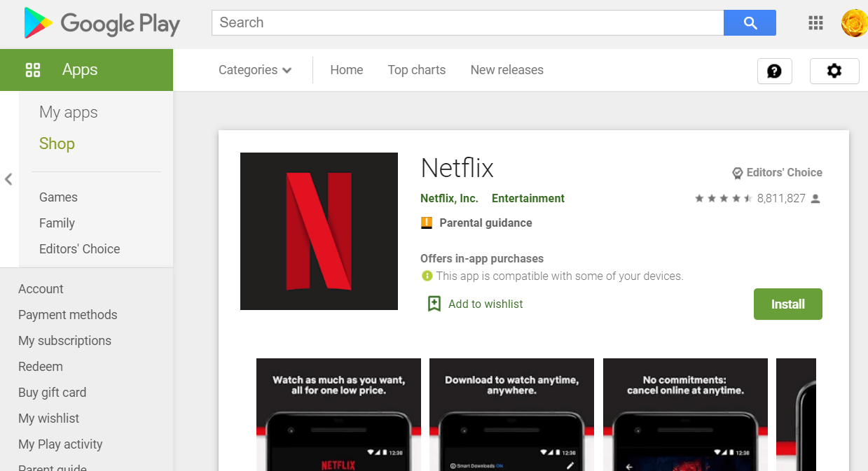This screenshot has height=471, width=868.
Task: Open the help question mark button
Action: point(774,71)
